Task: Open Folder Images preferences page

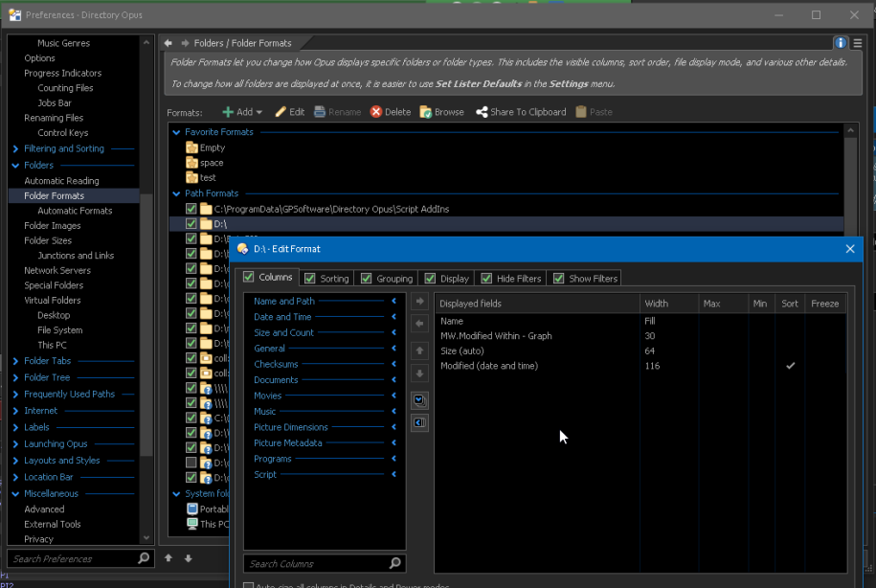Action: [53, 226]
